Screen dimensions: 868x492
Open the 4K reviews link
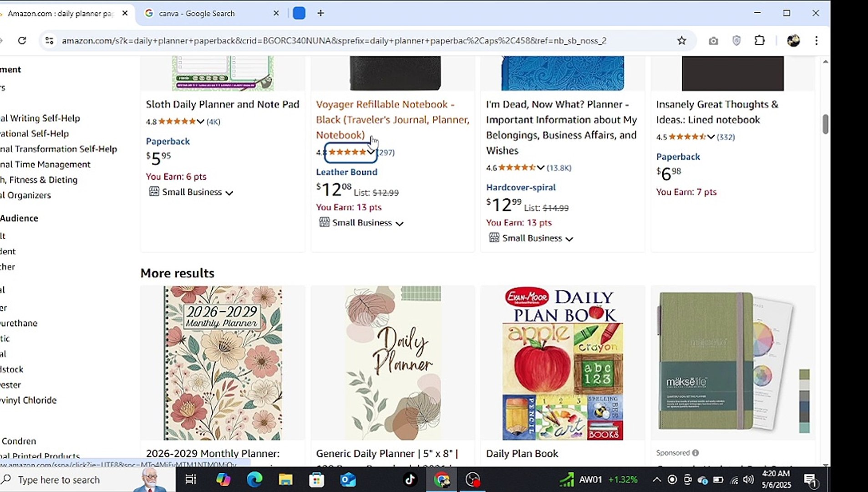(x=213, y=122)
